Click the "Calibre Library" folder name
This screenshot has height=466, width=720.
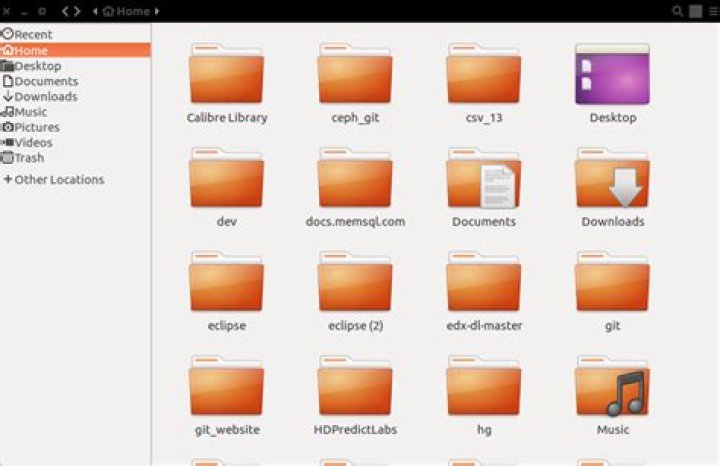pyautogui.click(x=227, y=118)
